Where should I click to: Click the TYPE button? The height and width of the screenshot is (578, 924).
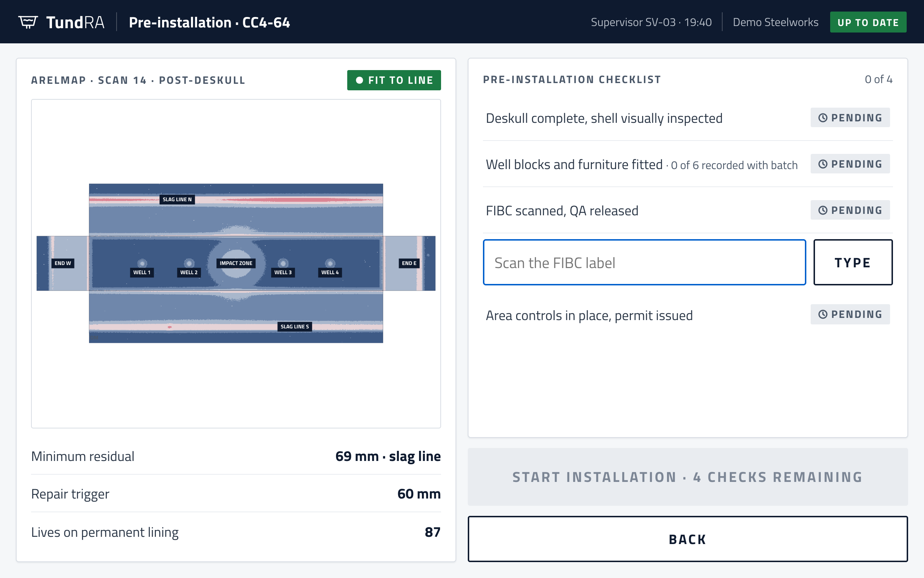point(853,263)
